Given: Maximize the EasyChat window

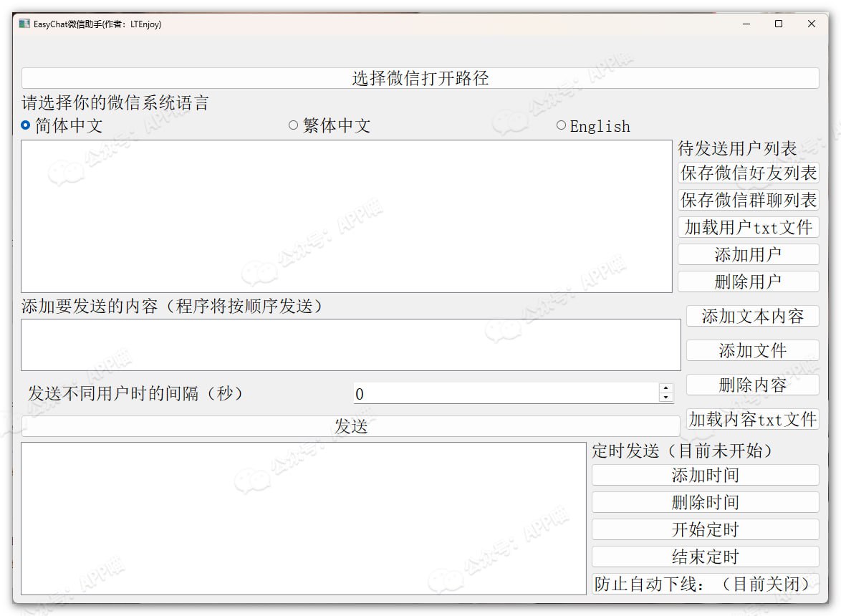Looking at the screenshot, I should tap(779, 24).
